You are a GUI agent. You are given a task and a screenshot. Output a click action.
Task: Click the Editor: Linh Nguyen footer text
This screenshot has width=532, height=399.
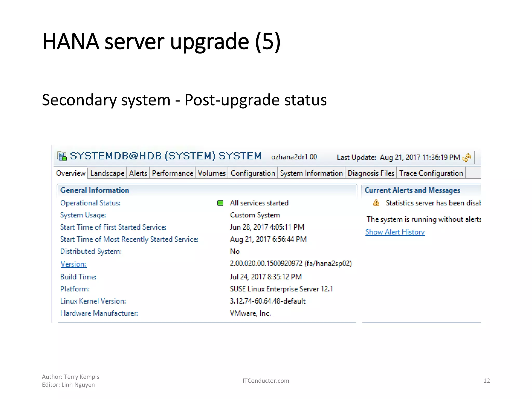(68, 385)
